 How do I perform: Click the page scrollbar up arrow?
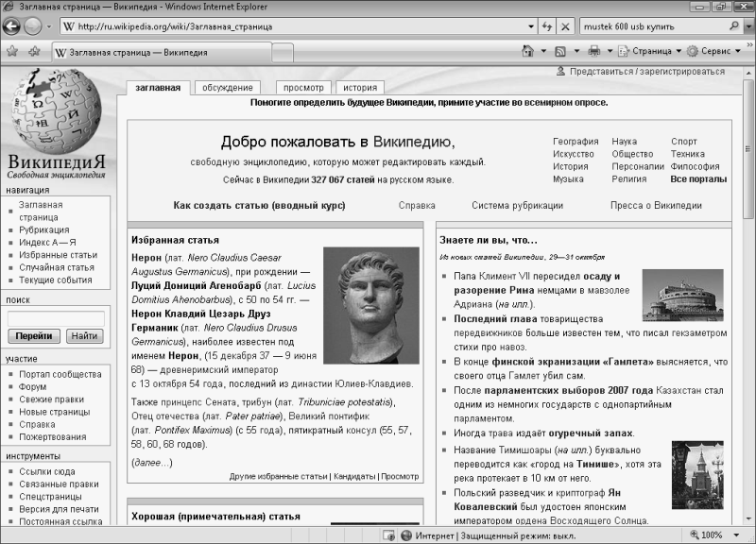[x=748, y=73]
